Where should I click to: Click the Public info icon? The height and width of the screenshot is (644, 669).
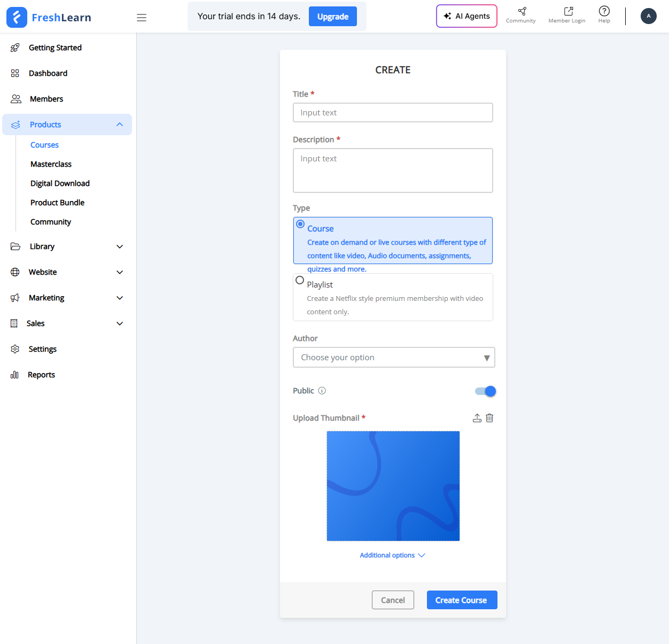[x=322, y=391]
